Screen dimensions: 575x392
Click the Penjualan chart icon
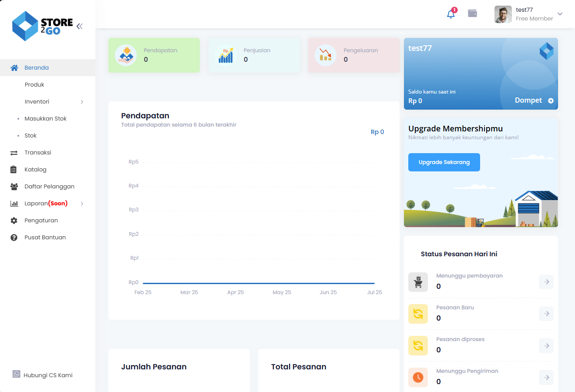(225, 55)
